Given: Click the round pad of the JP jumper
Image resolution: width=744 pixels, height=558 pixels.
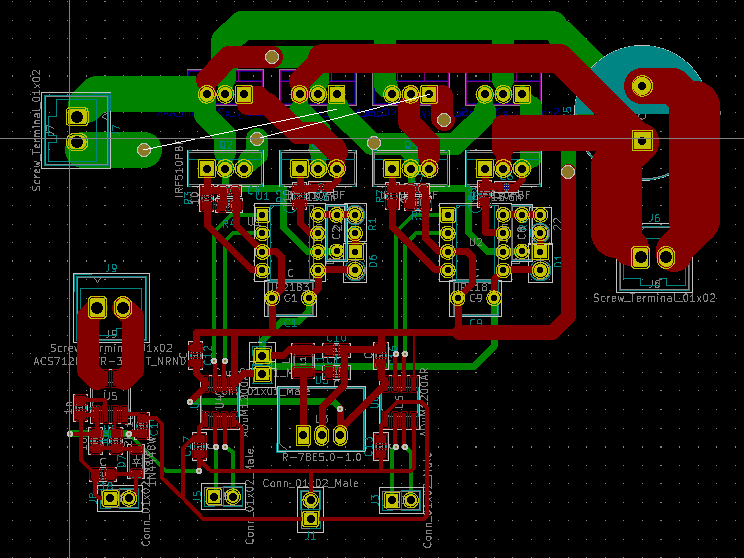Looking at the screenshot, I should click(x=129, y=499).
